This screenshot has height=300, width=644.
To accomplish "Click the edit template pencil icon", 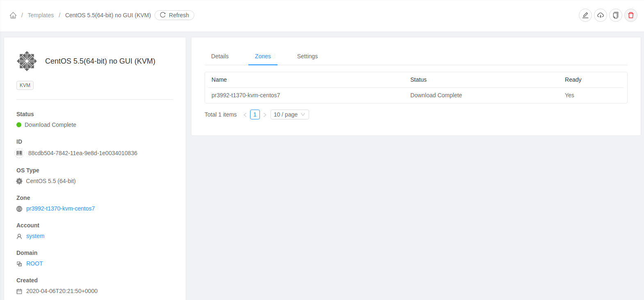I will 585,15.
